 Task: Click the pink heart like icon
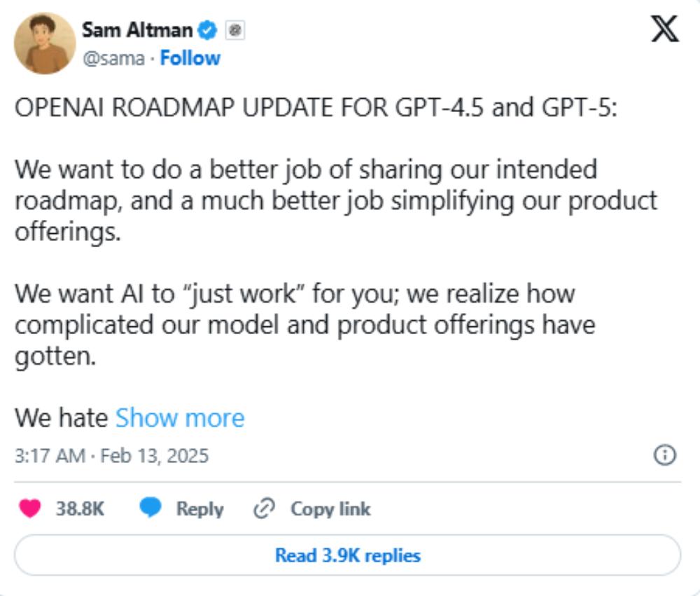tap(30, 508)
